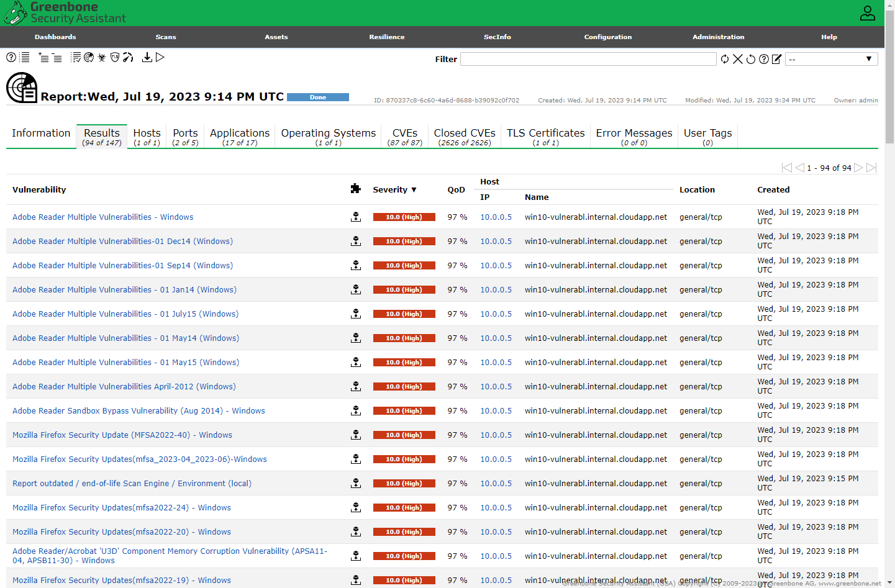The width and height of the screenshot is (895, 588).
Task: Go to last results page icon
Action: point(871,168)
